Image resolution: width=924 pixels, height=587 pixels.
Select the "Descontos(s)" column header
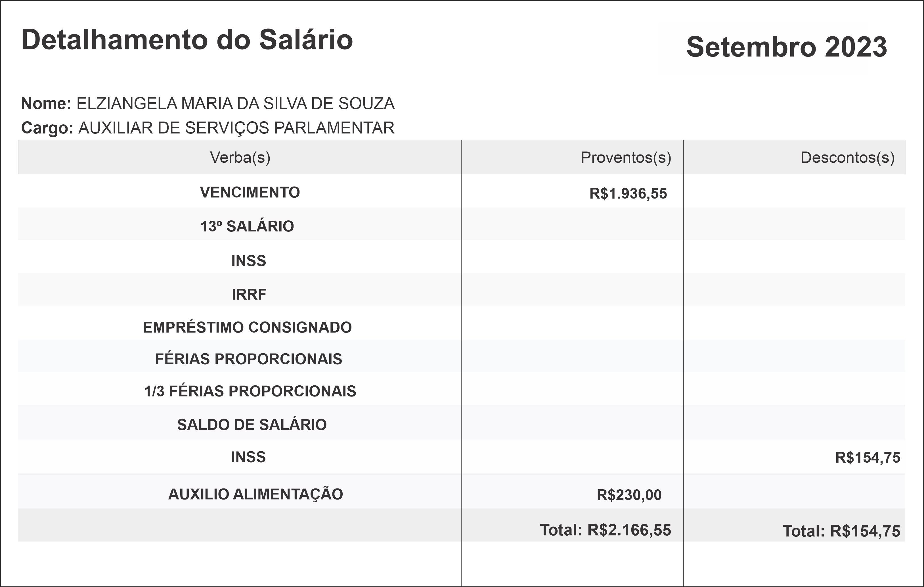[x=847, y=157]
